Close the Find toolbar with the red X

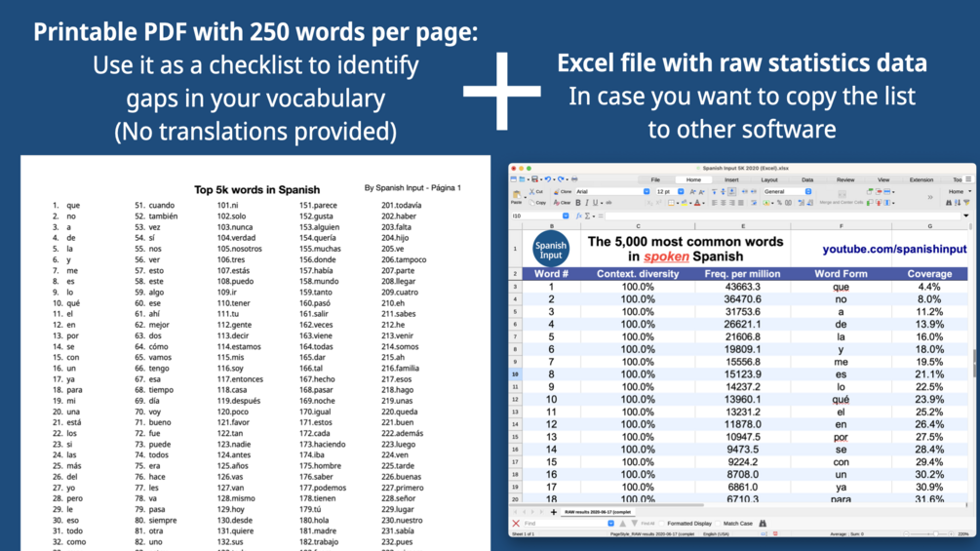pyautogui.click(x=516, y=524)
